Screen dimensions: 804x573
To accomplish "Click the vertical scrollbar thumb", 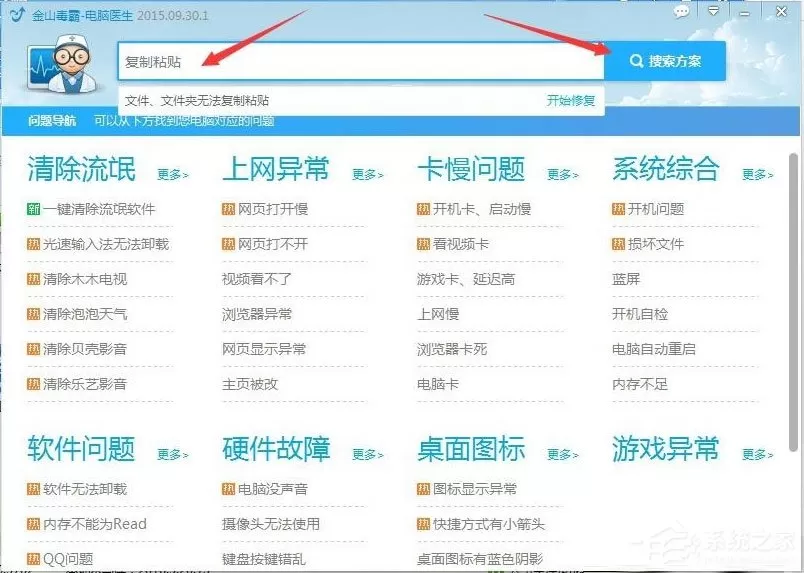I will click(794, 303).
